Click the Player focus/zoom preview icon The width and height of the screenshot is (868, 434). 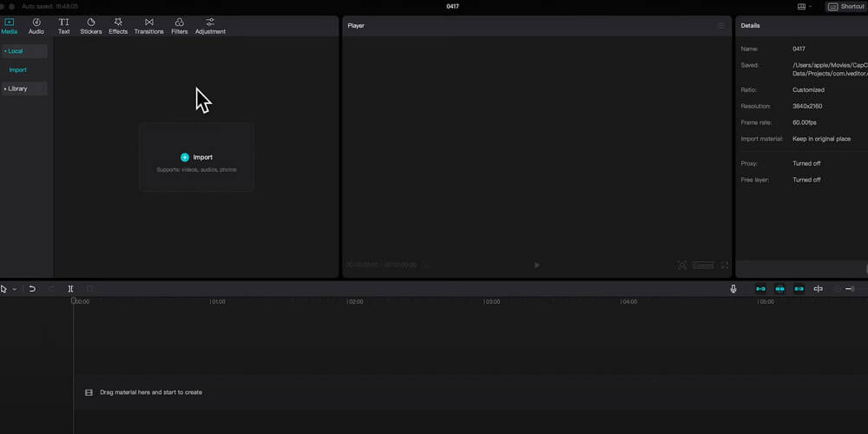(x=682, y=265)
